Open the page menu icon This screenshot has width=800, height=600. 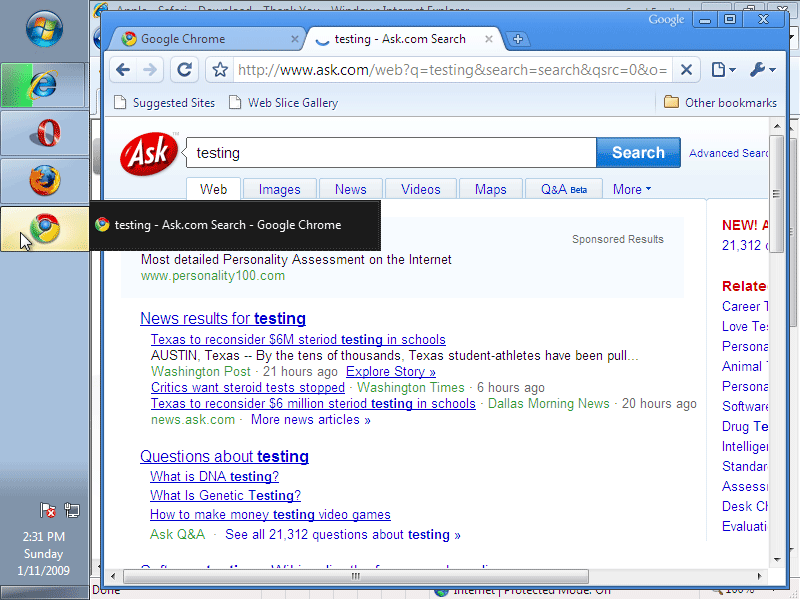click(x=722, y=70)
